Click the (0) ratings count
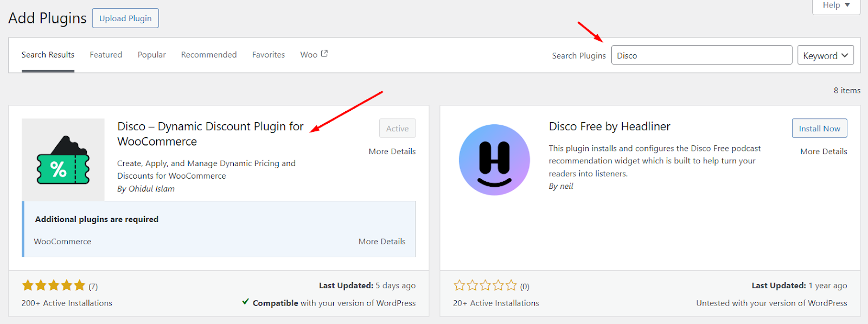The image size is (868, 324). (x=525, y=287)
